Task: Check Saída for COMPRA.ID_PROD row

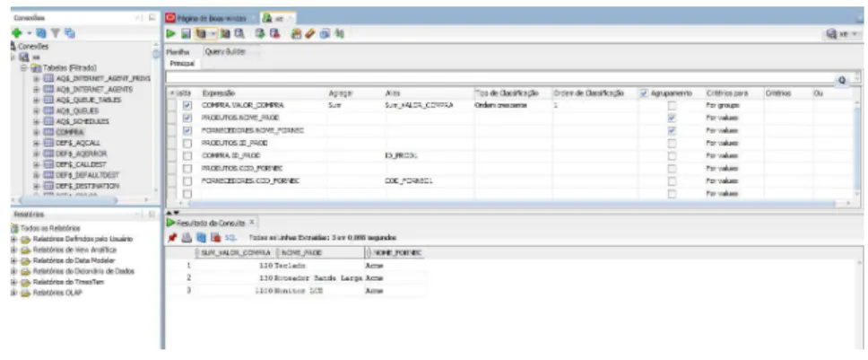Action: tap(187, 155)
